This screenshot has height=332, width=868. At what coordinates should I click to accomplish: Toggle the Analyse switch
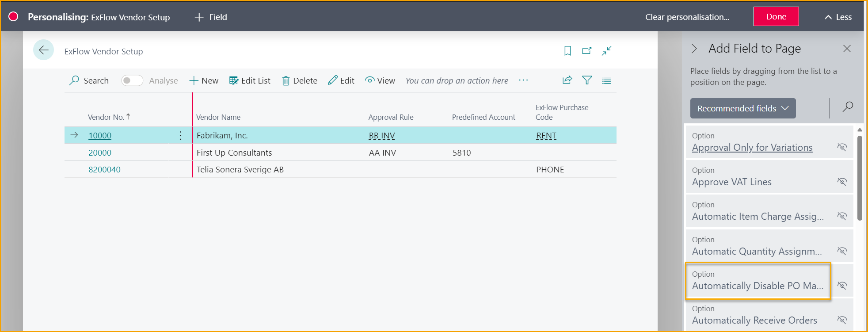pyautogui.click(x=132, y=80)
